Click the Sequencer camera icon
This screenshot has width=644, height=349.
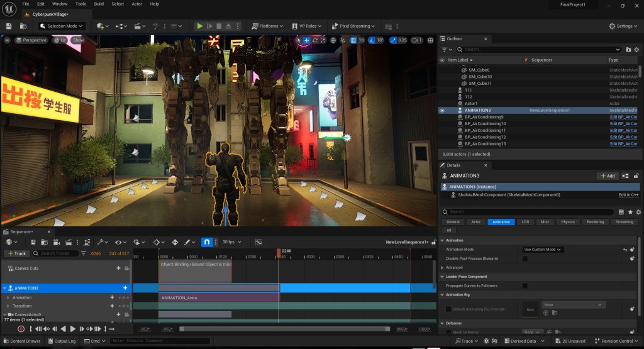click(57, 242)
